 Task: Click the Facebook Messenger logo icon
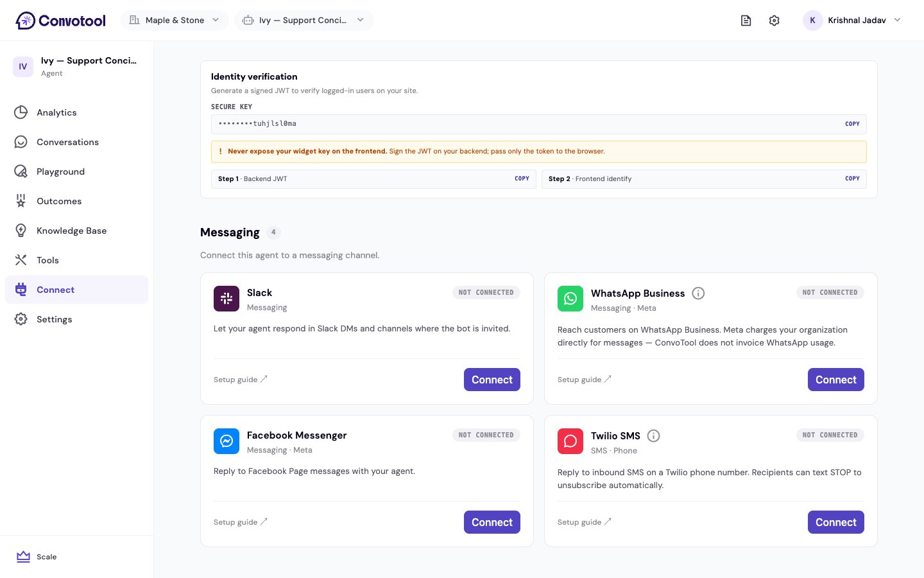coord(227,441)
